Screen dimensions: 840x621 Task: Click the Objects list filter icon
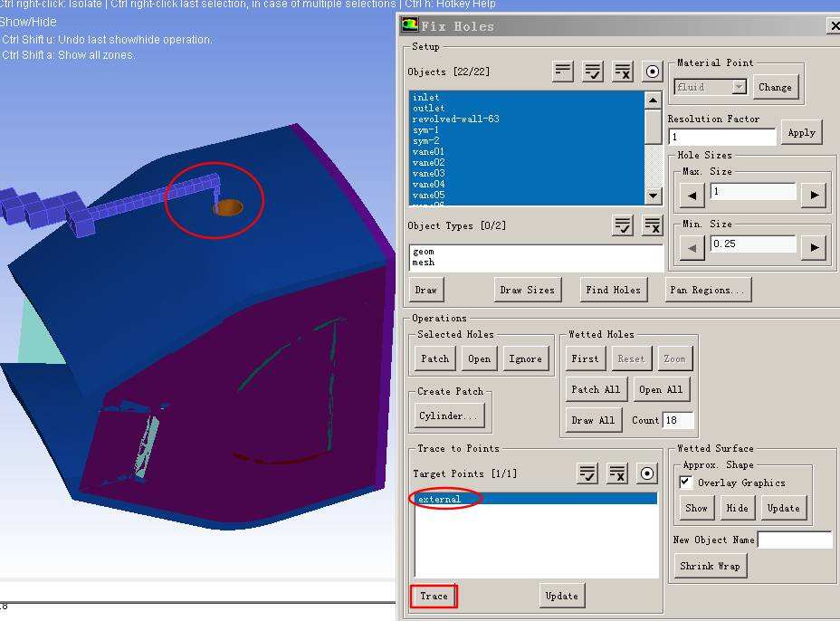[563, 71]
